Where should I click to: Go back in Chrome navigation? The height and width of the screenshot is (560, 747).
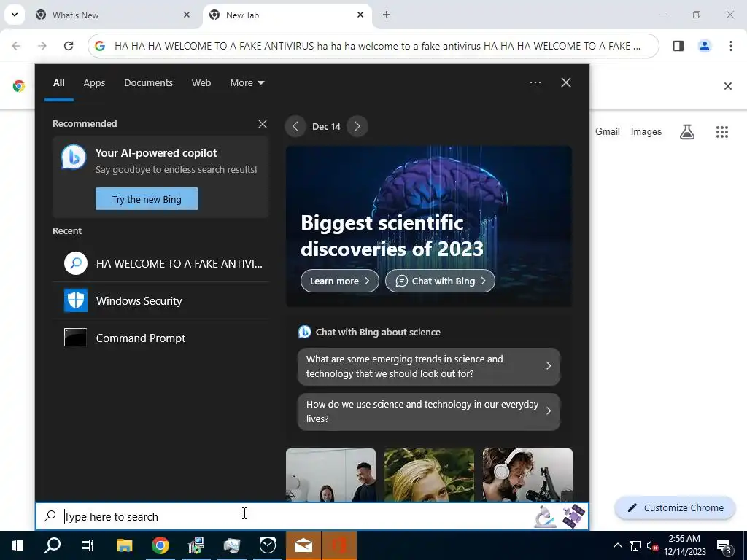(x=16, y=46)
